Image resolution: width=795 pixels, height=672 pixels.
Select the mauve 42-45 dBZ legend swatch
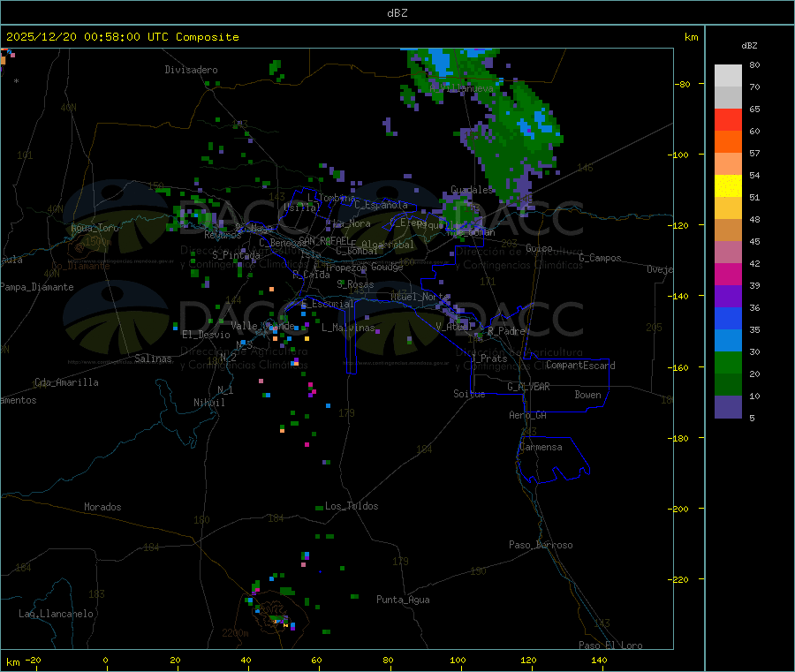[x=728, y=253]
